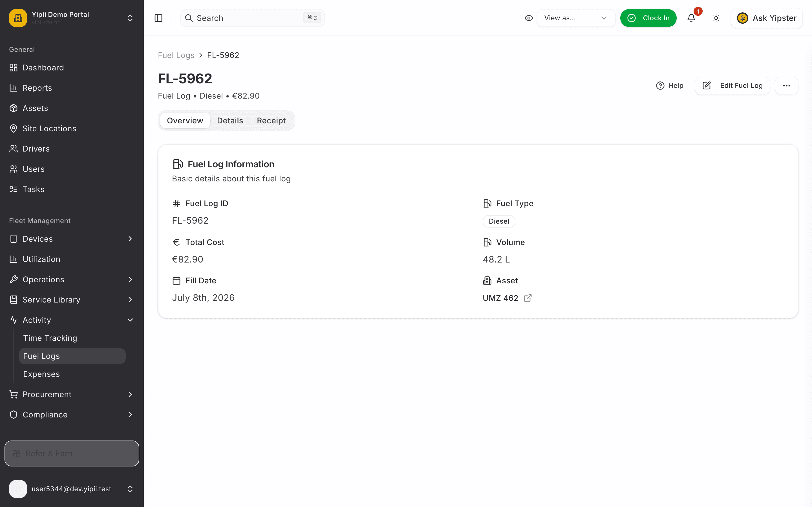The height and width of the screenshot is (507, 812).
Task: Click the Search input field
Action: 252,18
